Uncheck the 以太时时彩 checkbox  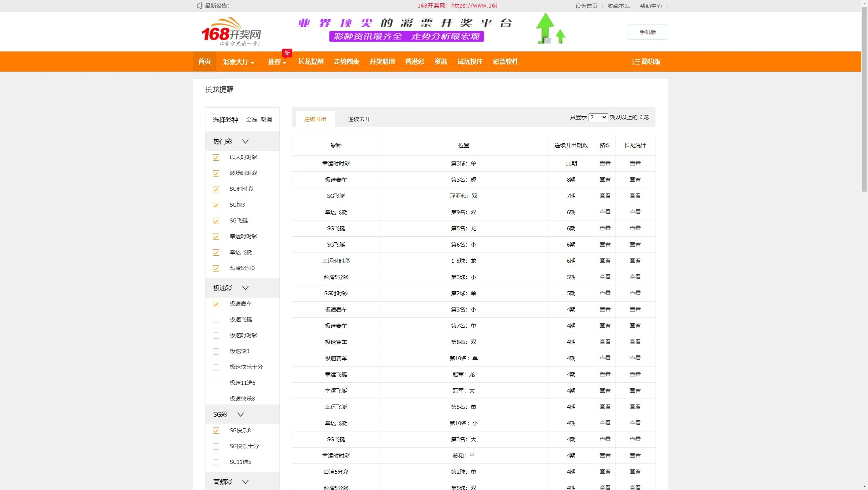[x=216, y=157]
